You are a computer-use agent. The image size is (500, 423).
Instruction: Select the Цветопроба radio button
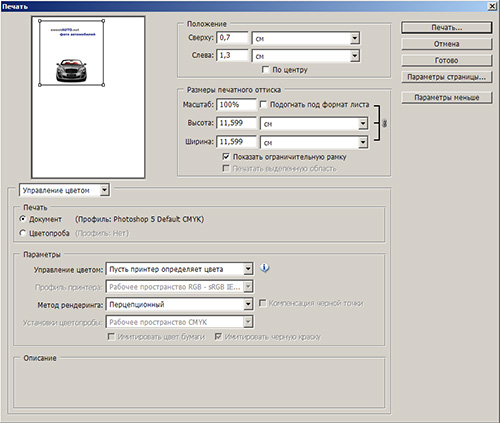pos(23,233)
